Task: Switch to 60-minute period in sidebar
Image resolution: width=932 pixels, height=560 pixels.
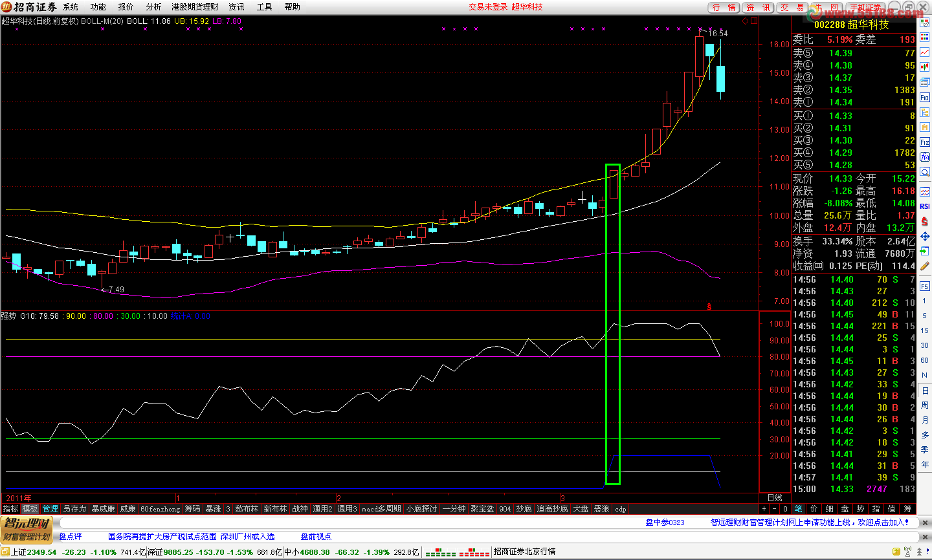Action: (x=924, y=361)
